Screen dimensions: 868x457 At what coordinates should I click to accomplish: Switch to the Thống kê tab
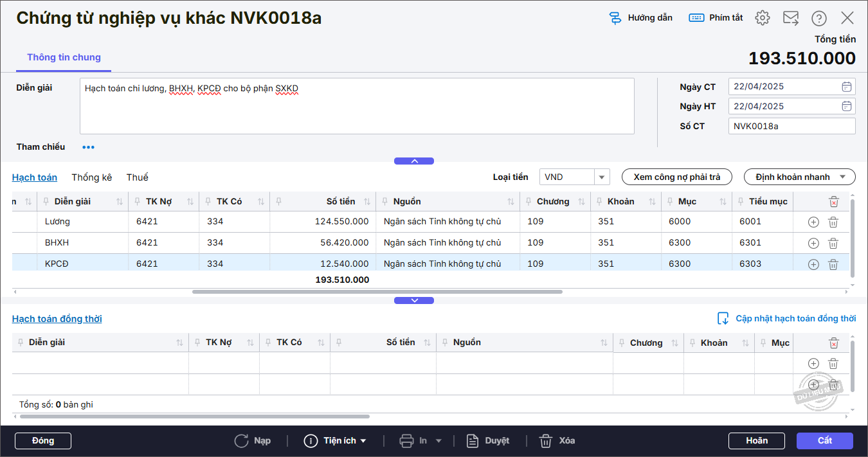click(x=91, y=177)
